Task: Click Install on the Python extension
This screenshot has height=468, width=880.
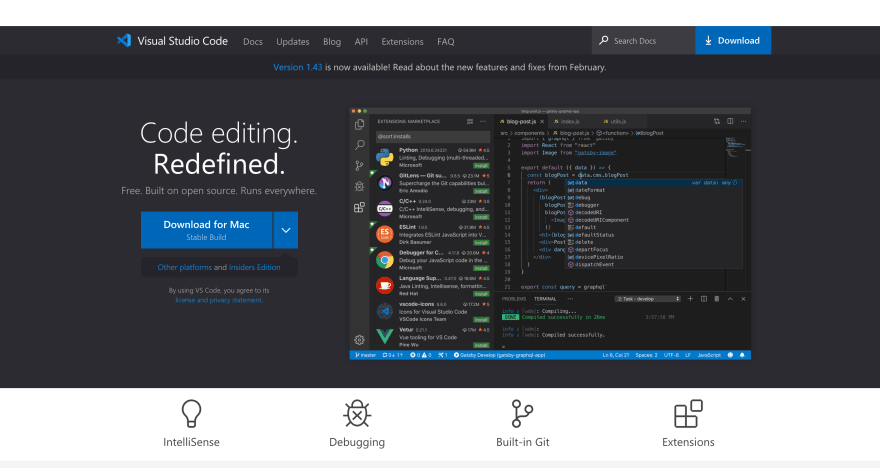Action: point(481,166)
